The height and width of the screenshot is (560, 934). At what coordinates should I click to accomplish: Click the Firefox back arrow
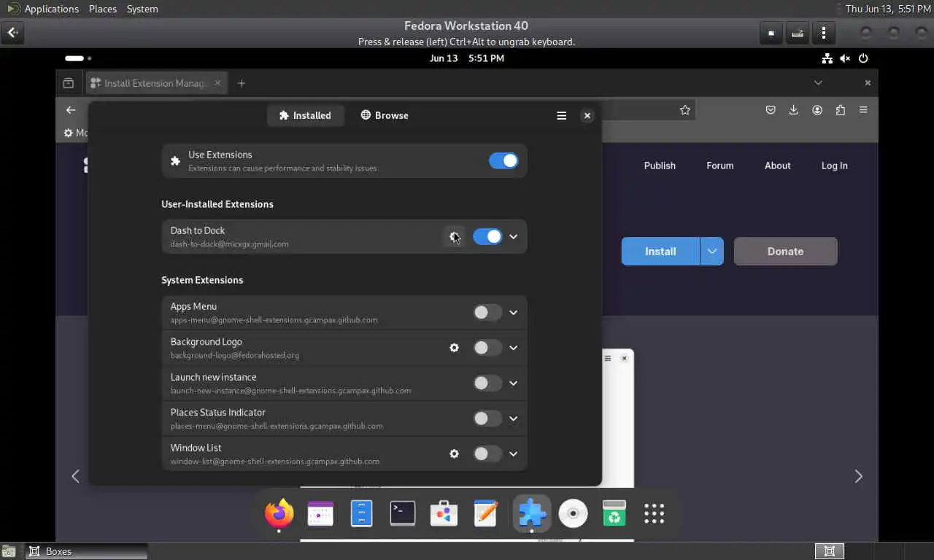click(71, 110)
